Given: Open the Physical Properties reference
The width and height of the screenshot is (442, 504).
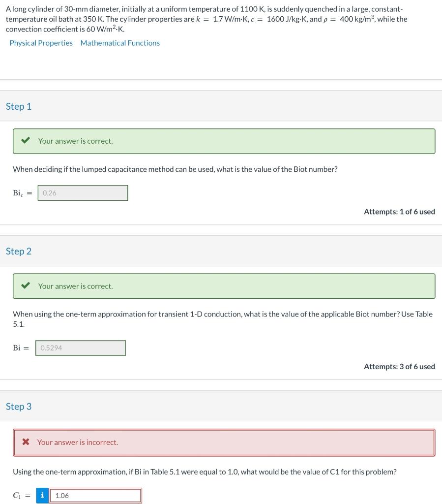Looking at the screenshot, I should (x=41, y=43).
